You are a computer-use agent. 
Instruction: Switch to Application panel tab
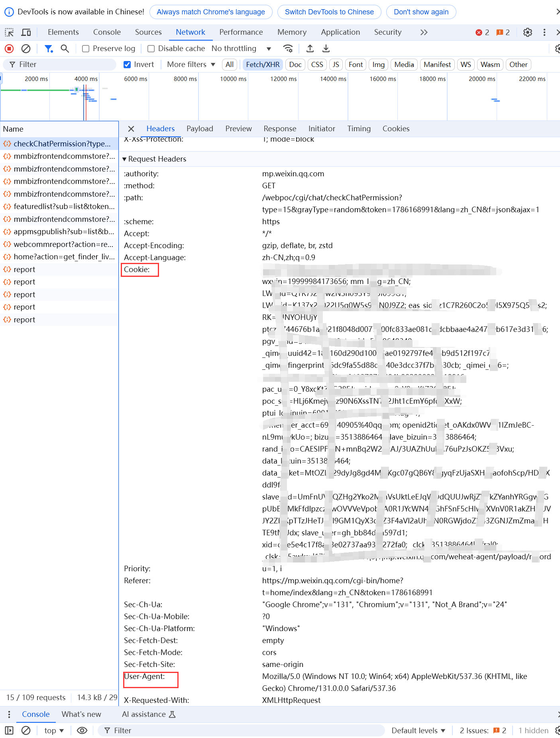[x=340, y=32]
